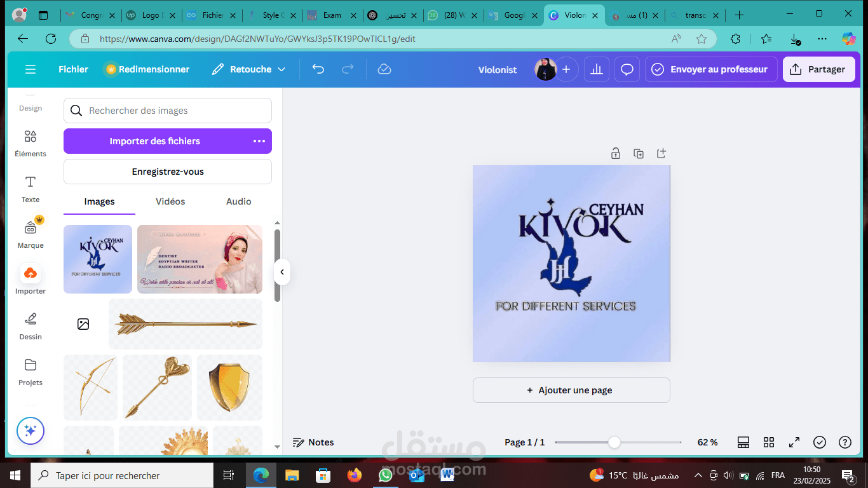Image resolution: width=868 pixels, height=488 pixels.
Task: Open a new browser tab
Action: [x=739, y=15]
